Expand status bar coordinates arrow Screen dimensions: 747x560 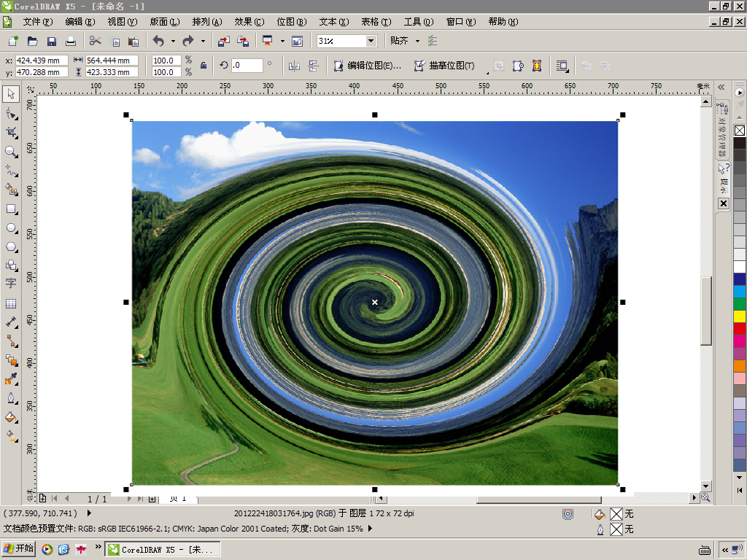[89, 513]
